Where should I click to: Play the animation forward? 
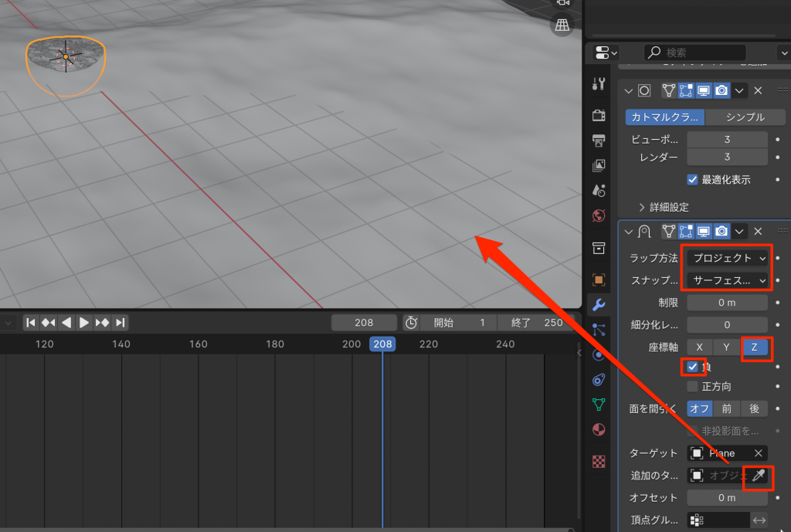pyautogui.click(x=84, y=323)
